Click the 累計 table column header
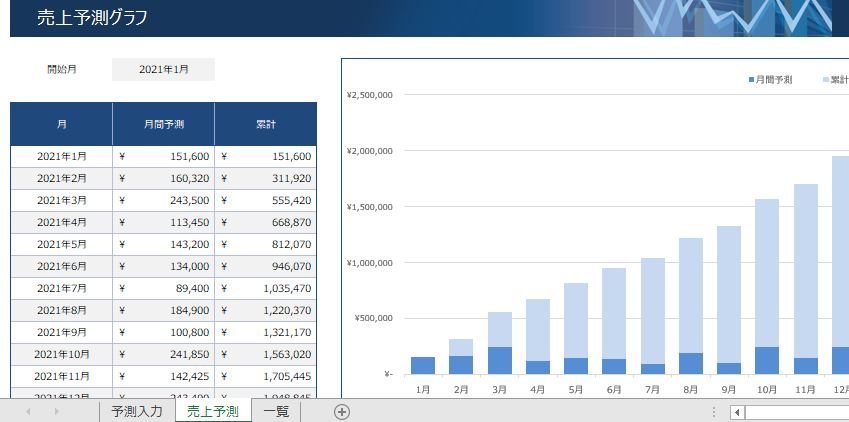The width and height of the screenshot is (849, 422). point(266,124)
